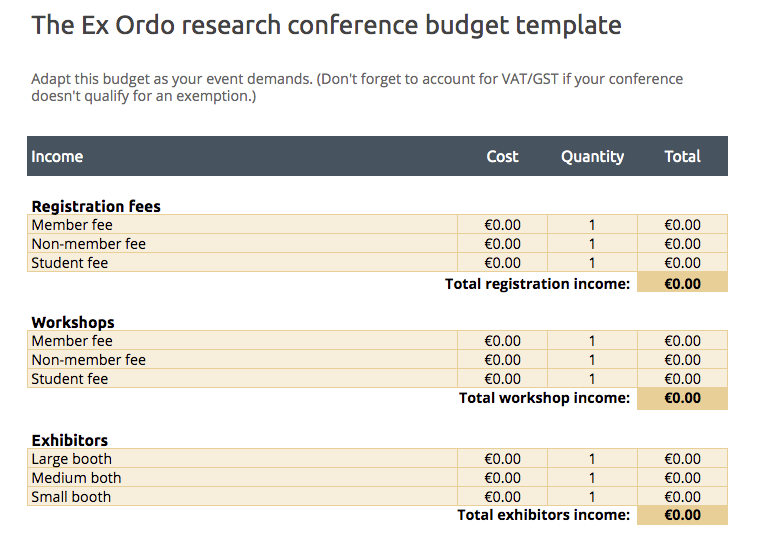Select Workshops Non-member fee Total cell
The image size is (779, 542).
[x=682, y=360]
